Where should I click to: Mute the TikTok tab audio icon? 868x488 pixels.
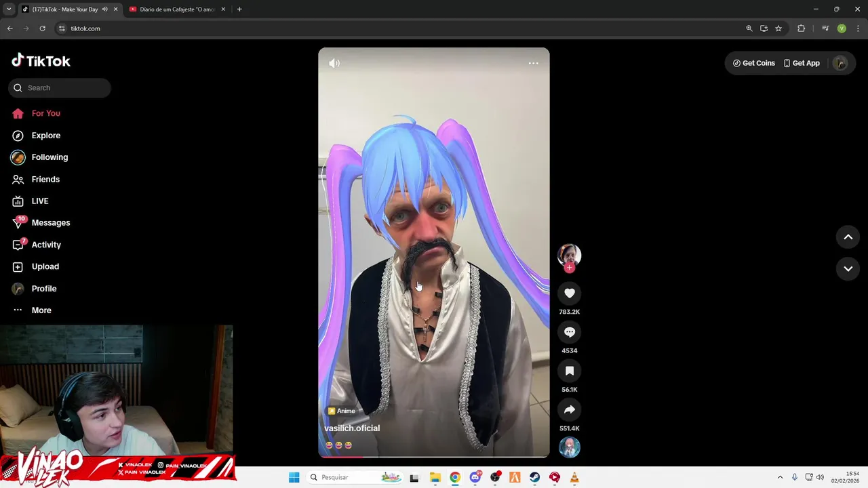[104, 9]
